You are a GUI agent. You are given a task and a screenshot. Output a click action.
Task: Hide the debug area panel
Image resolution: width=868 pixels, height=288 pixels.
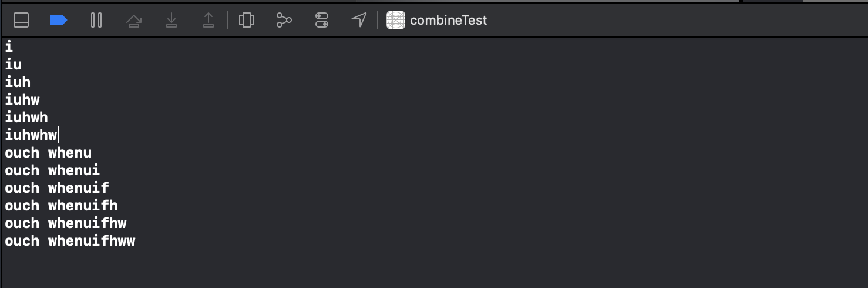tap(21, 20)
